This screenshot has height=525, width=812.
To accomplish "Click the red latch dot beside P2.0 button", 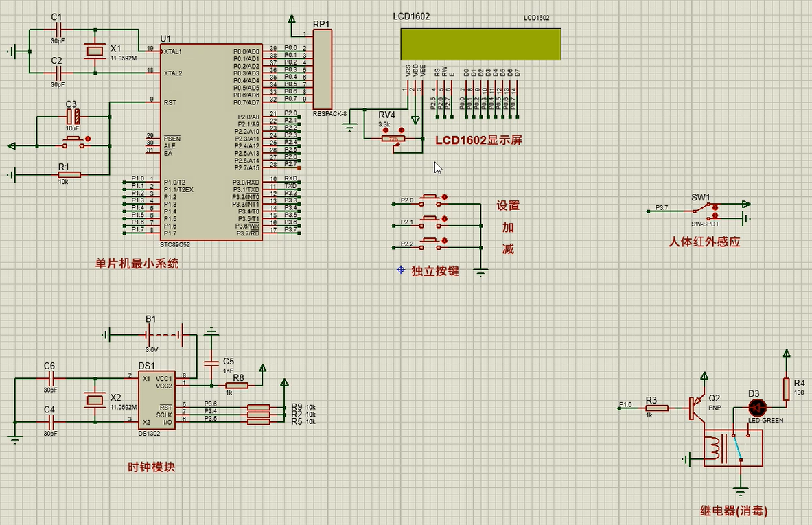I will (x=445, y=198).
